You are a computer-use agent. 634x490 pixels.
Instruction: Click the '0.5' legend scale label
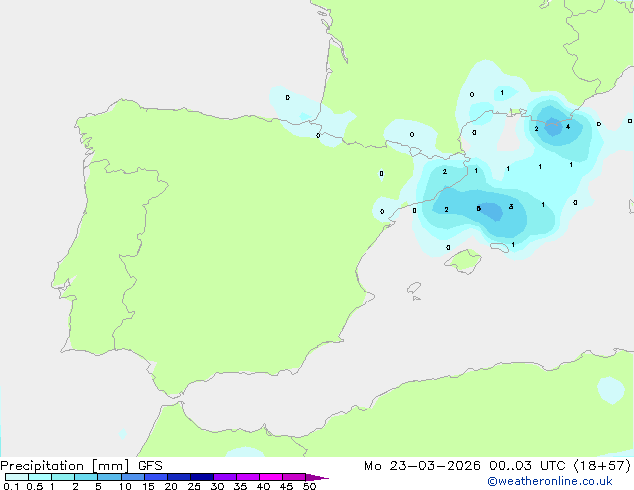coord(35,486)
